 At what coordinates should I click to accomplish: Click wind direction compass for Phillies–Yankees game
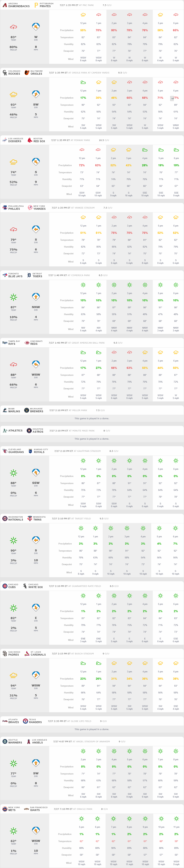point(36,229)
